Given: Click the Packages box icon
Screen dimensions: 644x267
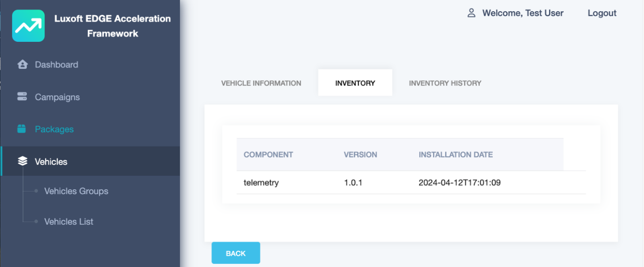Looking at the screenshot, I should (22, 129).
